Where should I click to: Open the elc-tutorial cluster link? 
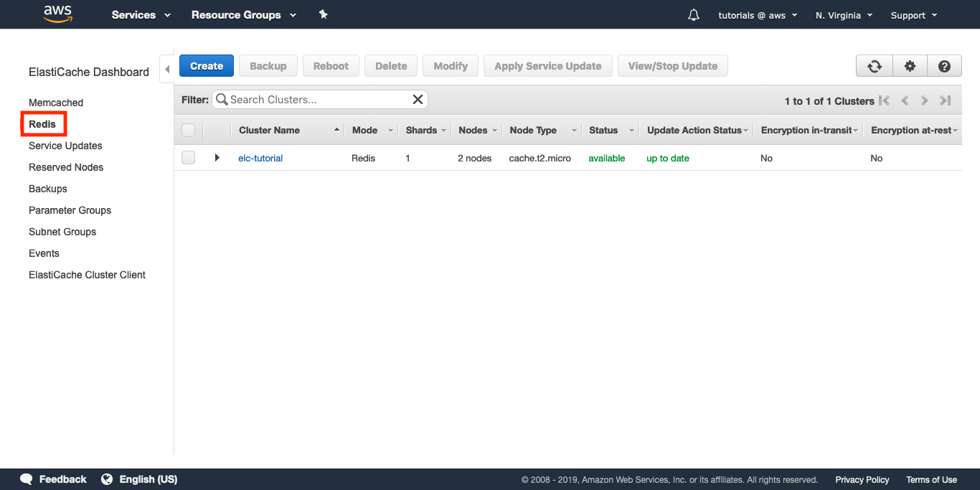coord(260,158)
